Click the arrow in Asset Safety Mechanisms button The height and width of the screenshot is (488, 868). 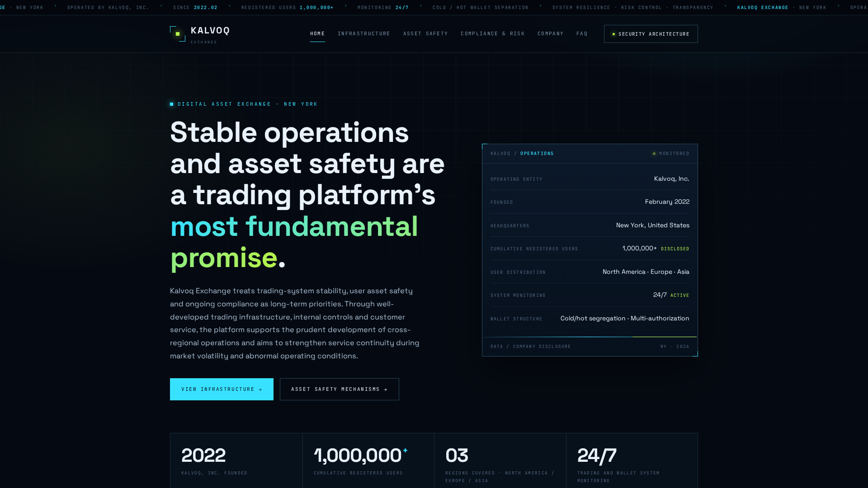[x=386, y=389]
